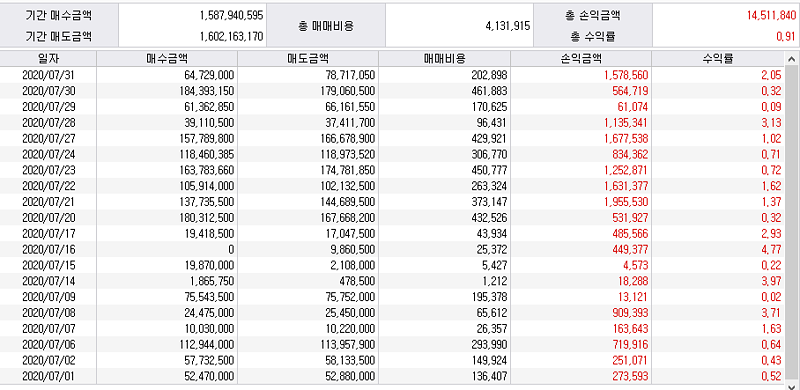Select the 2020/07/16 row date
Viewport: 800px width, 390px height.
coord(49,249)
